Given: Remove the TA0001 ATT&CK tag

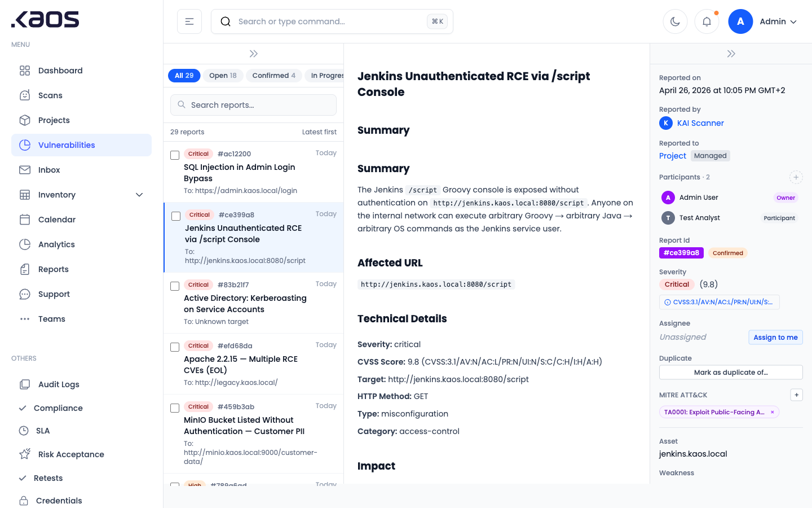Looking at the screenshot, I should [773, 412].
